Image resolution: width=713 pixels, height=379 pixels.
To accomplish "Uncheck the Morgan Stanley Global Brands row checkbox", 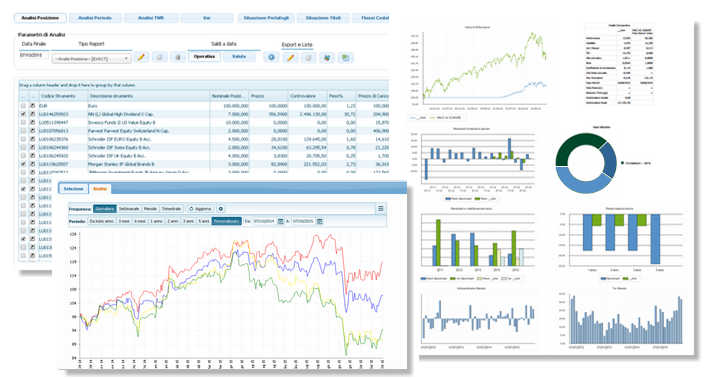I will point(23,164).
